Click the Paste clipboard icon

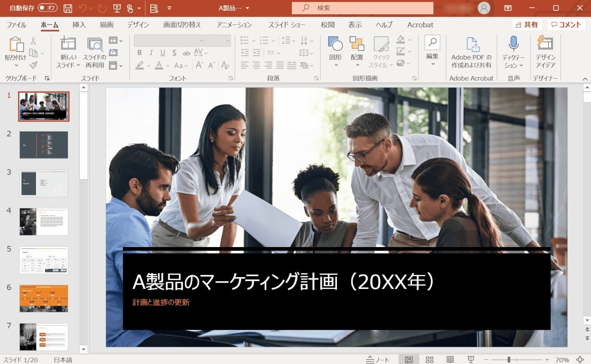point(16,44)
